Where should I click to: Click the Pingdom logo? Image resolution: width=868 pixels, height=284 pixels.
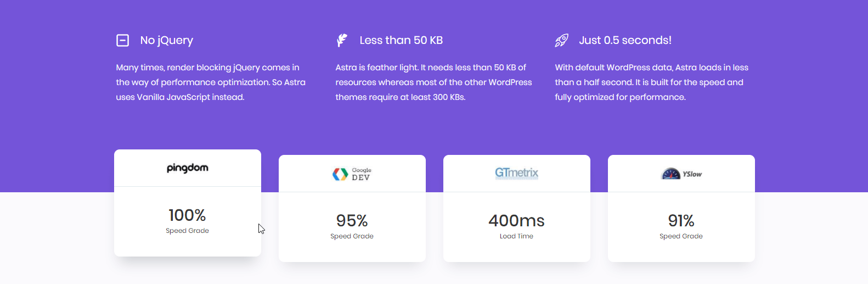188,168
